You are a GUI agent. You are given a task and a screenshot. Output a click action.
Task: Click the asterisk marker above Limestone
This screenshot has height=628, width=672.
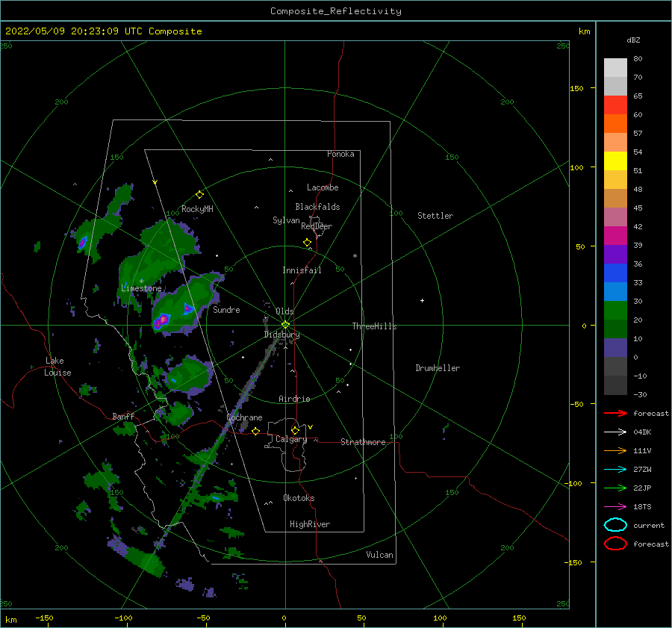141,282
